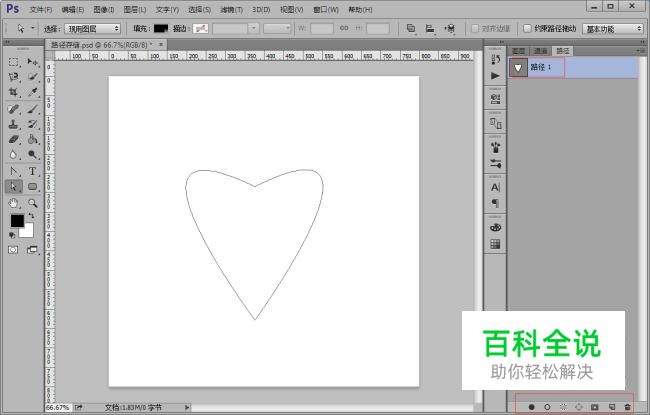Open the 编辑(E) menu
This screenshot has width=650, height=415.
(x=73, y=9)
